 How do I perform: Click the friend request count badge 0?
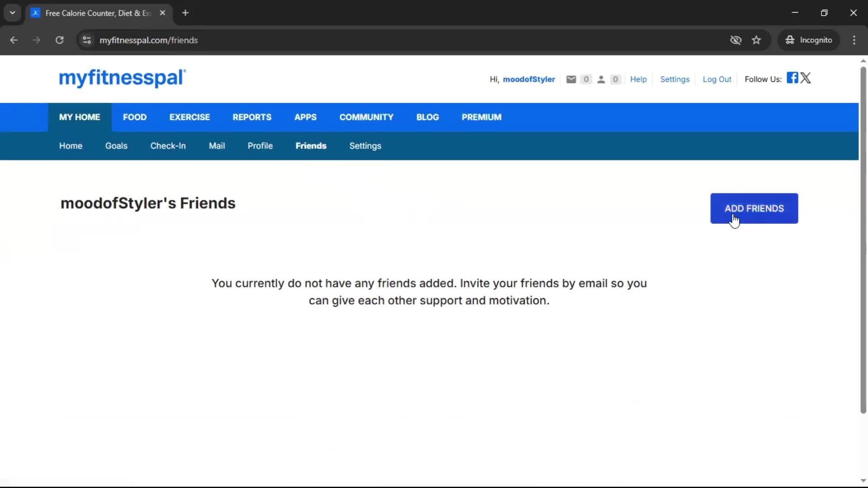(615, 80)
